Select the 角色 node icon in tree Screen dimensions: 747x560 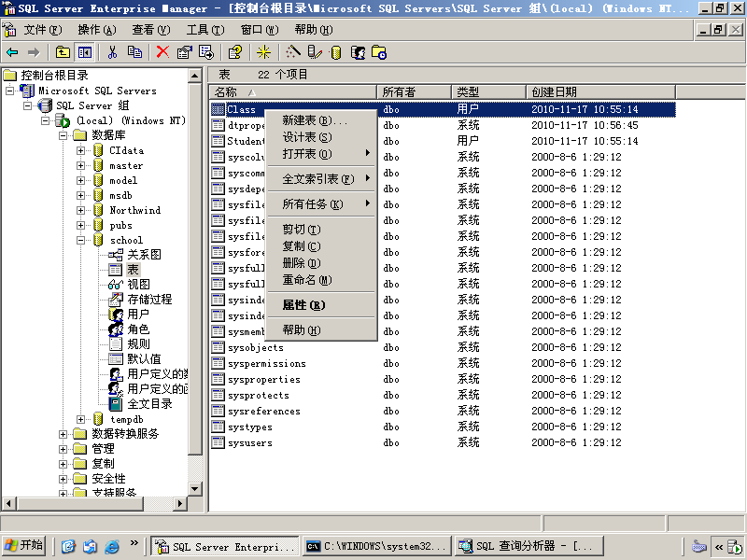pos(115,329)
